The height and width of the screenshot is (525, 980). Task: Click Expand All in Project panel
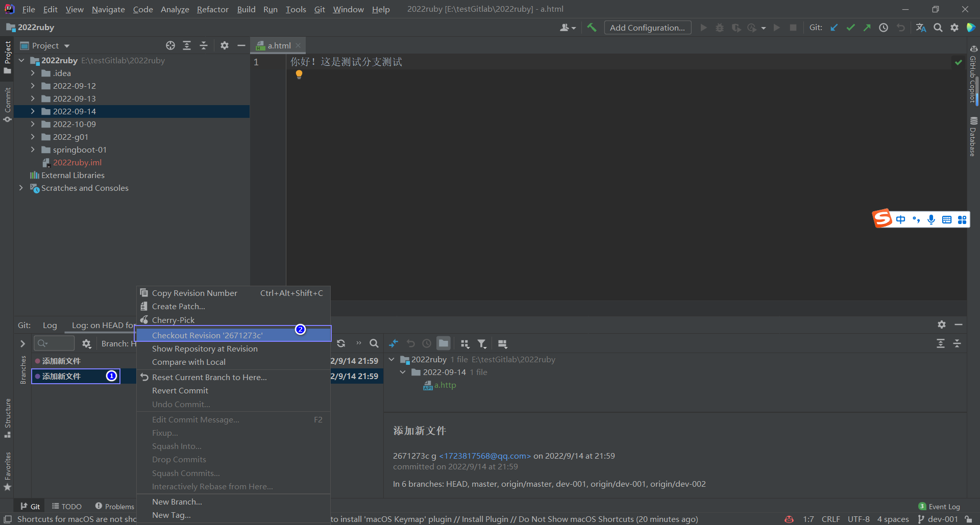click(187, 45)
